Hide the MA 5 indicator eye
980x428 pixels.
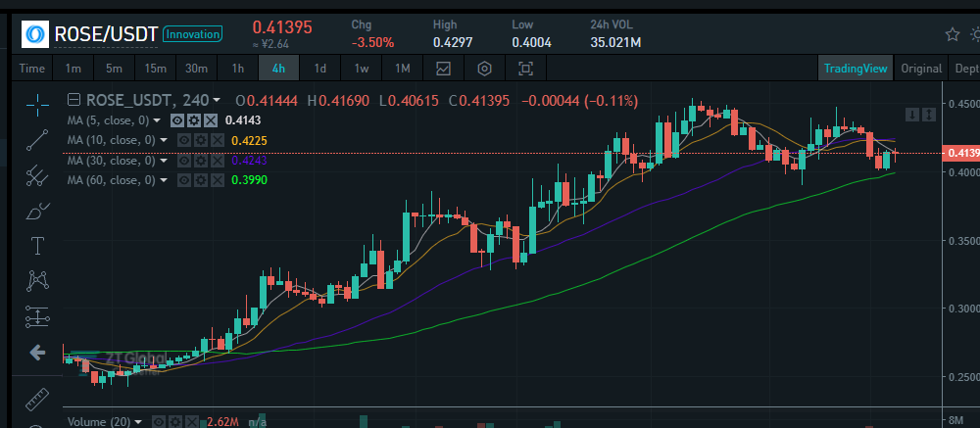click(177, 119)
